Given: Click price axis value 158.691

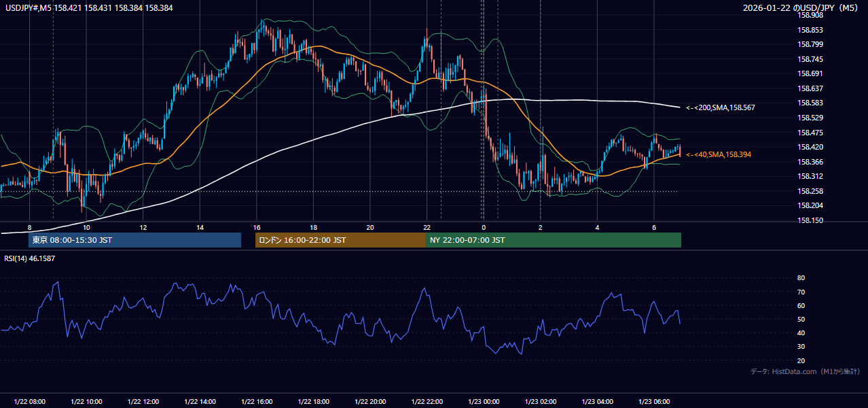Looking at the screenshot, I should tap(811, 73).
